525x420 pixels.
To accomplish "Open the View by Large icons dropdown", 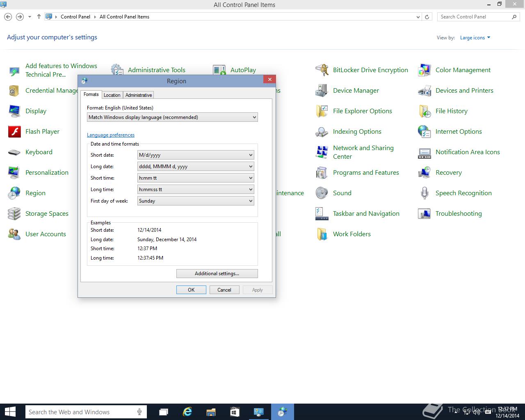I will (475, 38).
